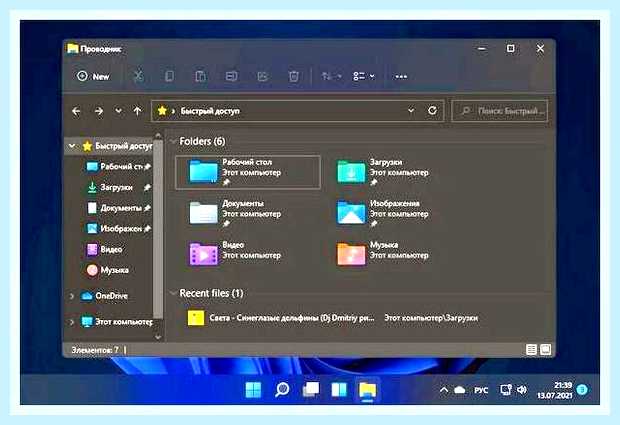Image resolution: width=620 pixels, height=425 pixels.
Task: Select the recent file Света - Синеглазые дельфины
Action: tap(332, 318)
